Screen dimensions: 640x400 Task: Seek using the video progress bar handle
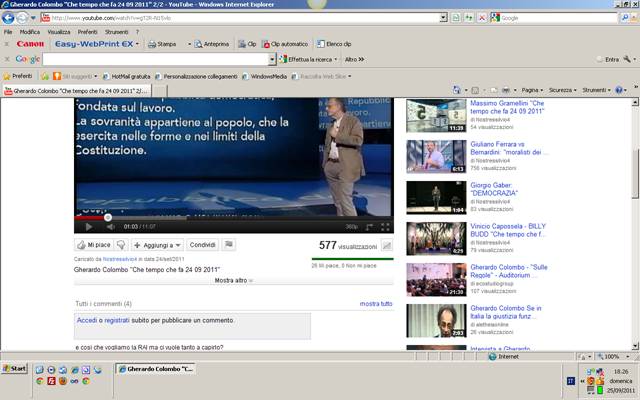[107, 218]
